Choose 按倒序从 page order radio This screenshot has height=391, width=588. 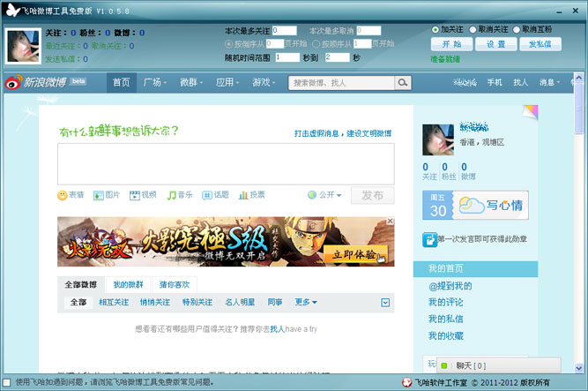(x=228, y=44)
